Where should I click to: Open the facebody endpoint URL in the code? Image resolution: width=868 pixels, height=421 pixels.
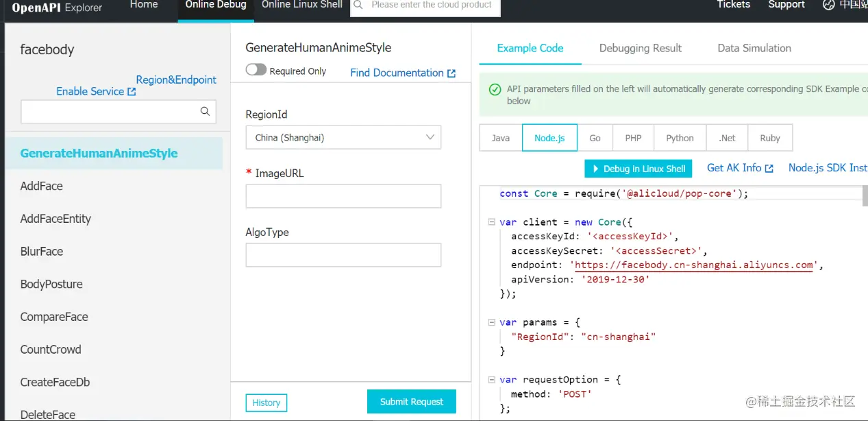tap(693, 265)
